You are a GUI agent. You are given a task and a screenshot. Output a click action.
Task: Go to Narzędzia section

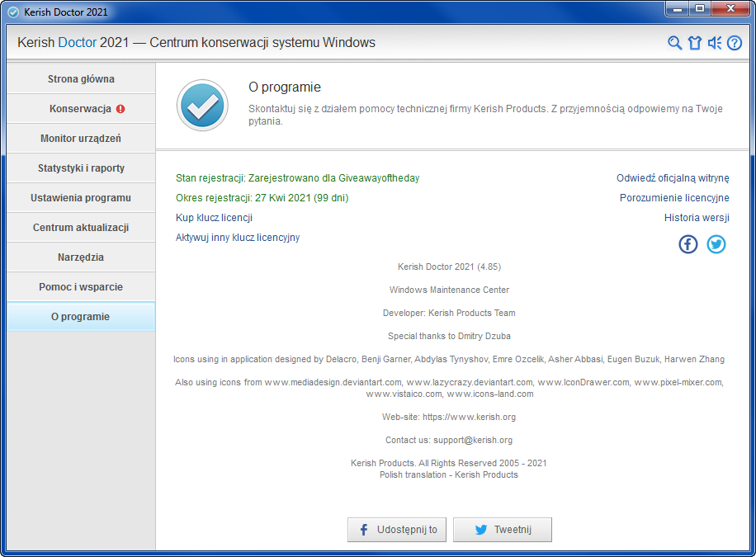click(81, 257)
